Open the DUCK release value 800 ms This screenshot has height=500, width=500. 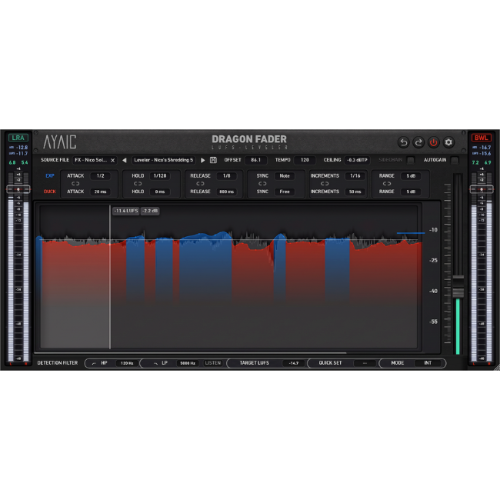227,192
